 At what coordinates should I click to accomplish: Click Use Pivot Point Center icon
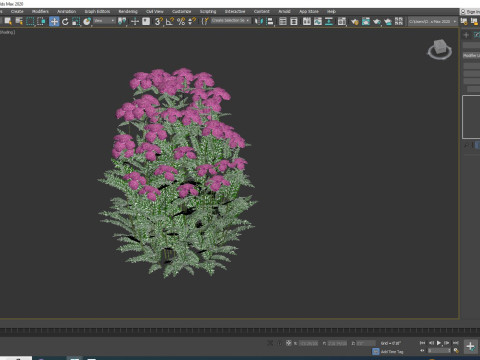click(122, 21)
